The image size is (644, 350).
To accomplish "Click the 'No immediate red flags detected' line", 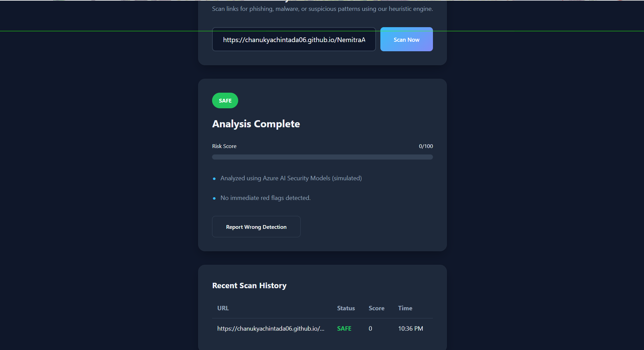I will click(x=265, y=198).
